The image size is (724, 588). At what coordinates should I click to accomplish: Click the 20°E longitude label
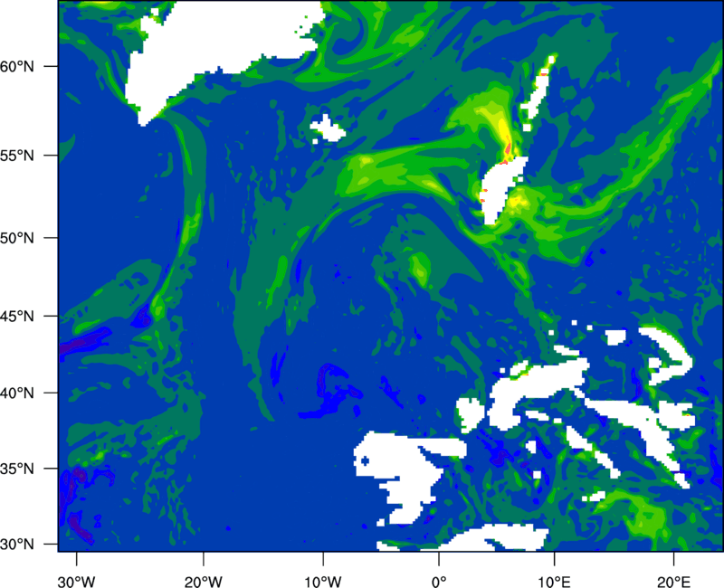pyautogui.click(x=673, y=582)
